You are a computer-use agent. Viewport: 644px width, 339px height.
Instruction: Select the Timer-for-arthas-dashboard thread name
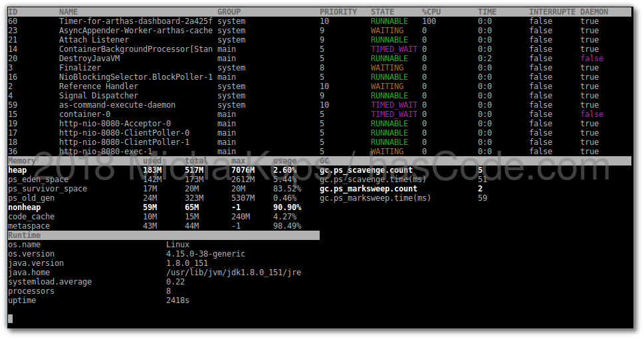[x=136, y=21]
